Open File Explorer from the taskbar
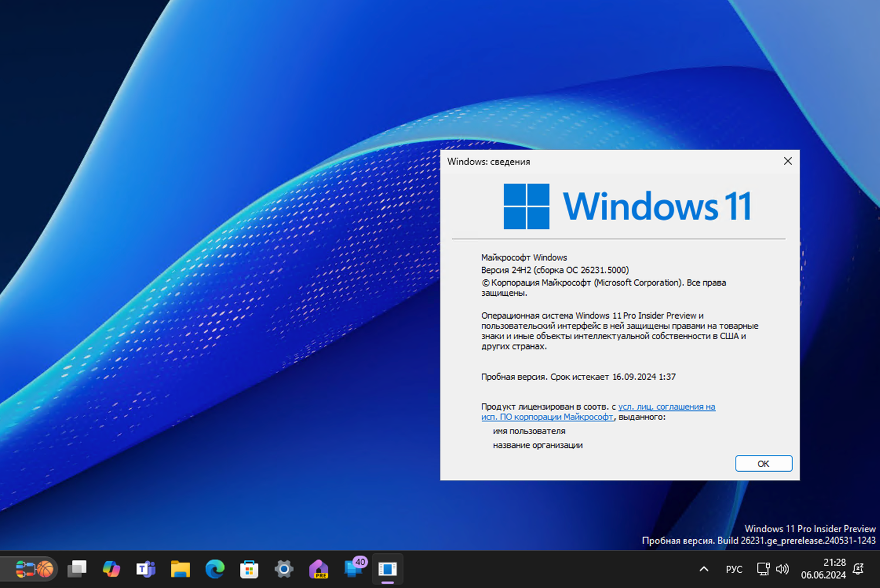This screenshot has height=588, width=880. click(x=179, y=569)
